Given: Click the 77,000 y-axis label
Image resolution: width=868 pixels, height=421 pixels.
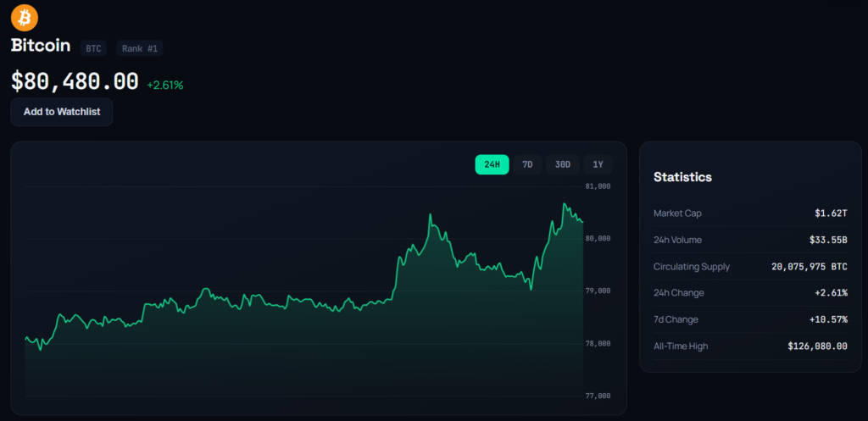Looking at the screenshot, I should [x=598, y=396].
